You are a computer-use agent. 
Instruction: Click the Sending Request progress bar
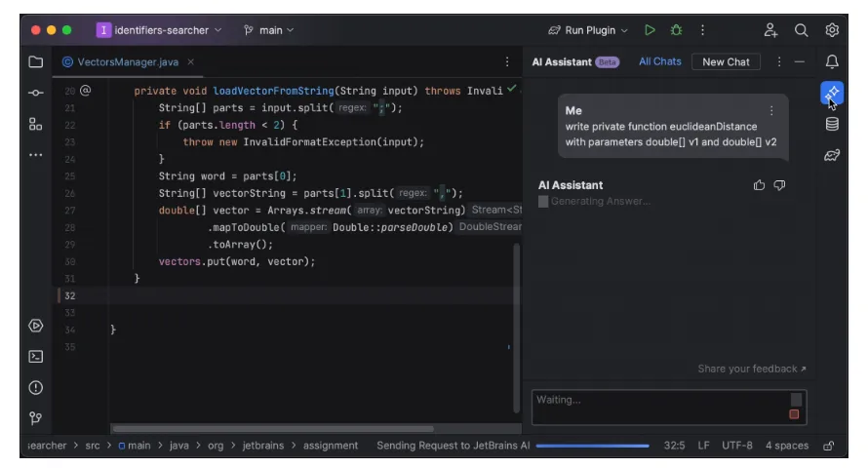[x=592, y=446]
